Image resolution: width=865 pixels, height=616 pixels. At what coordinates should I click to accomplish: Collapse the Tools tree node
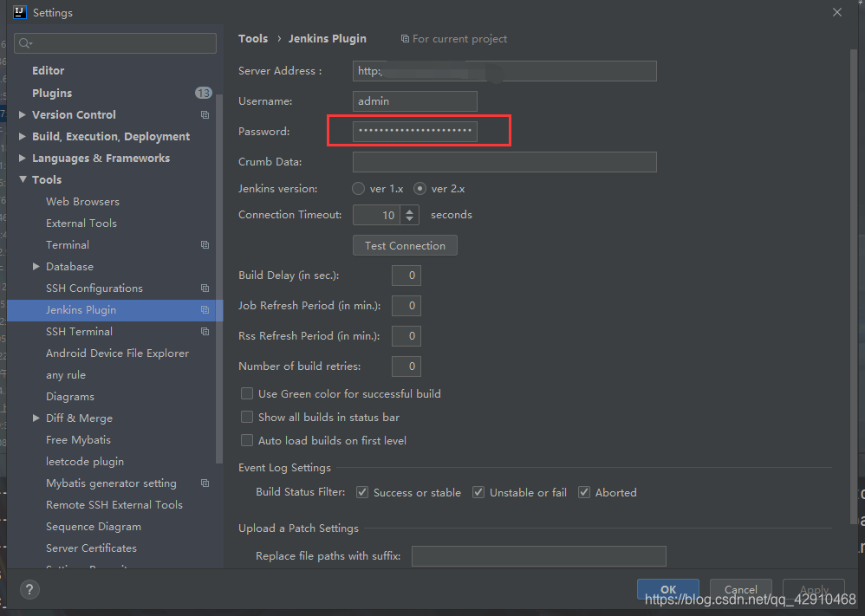[x=23, y=180]
